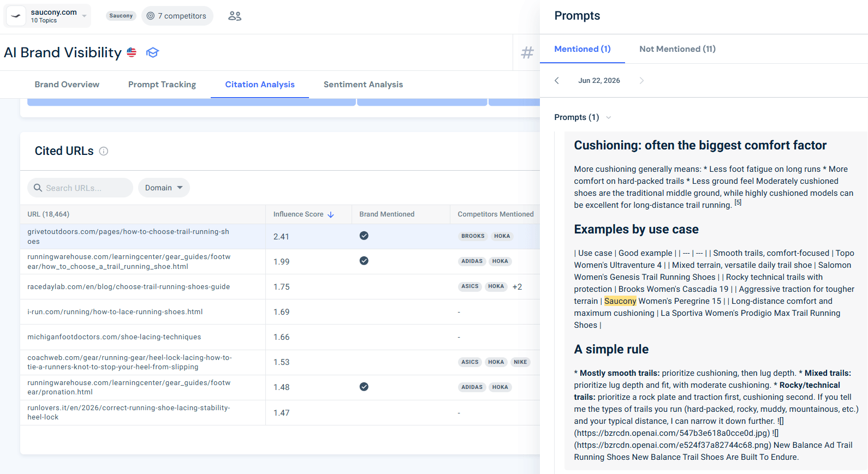Click ADIDAS tag in score 1.99 row
This screenshot has width=868, height=474.
(472, 261)
